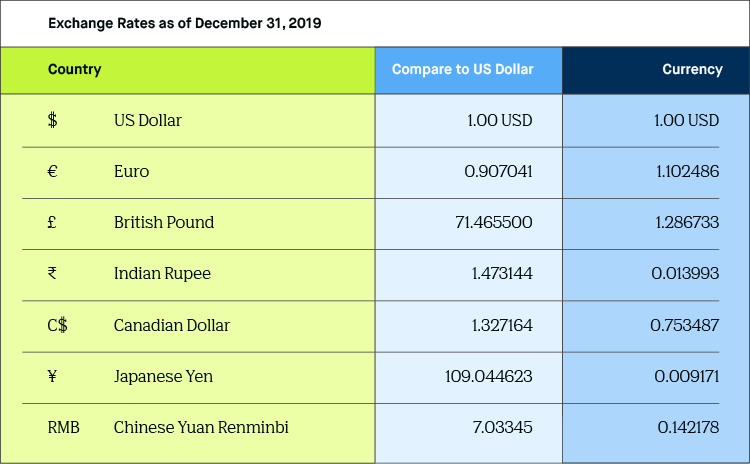
Task: Click the dollar sign symbol
Action: [x=53, y=120]
